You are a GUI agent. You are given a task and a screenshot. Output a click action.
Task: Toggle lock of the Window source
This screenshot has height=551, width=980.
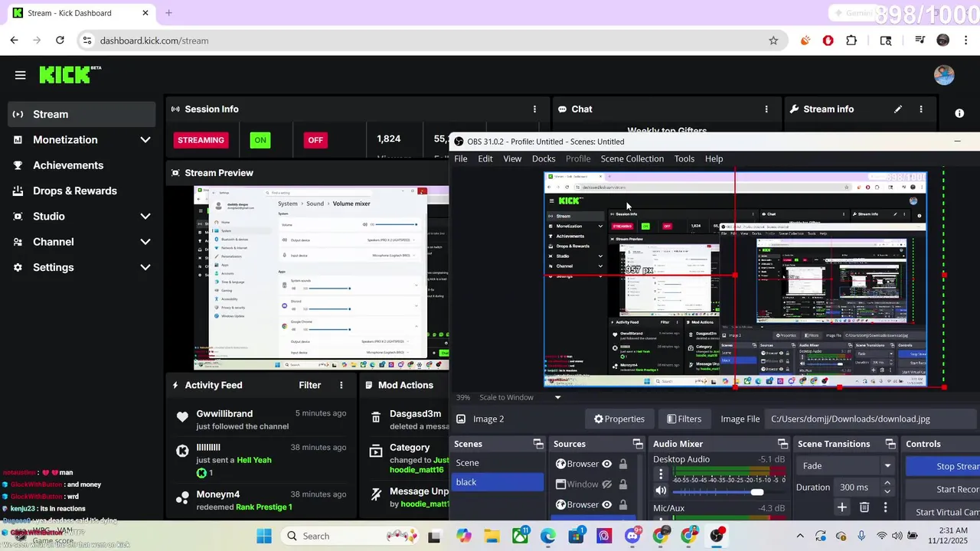[x=623, y=484]
